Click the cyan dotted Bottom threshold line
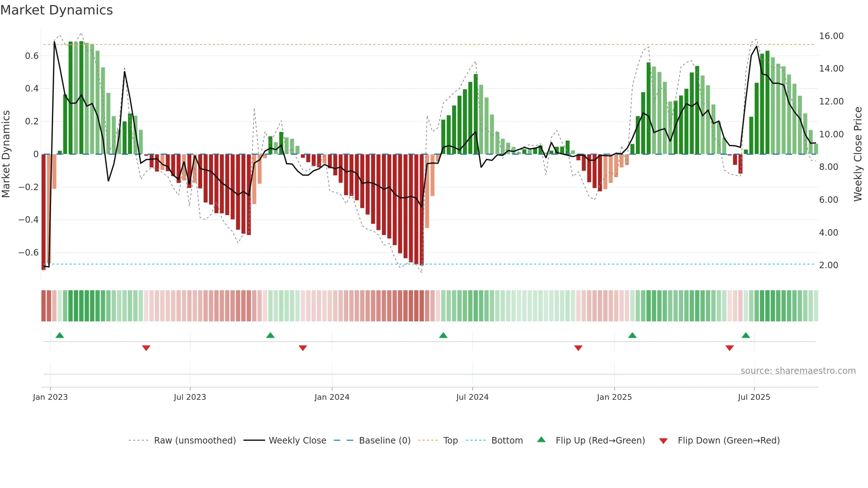The image size is (868, 488). tap(429, 264)
